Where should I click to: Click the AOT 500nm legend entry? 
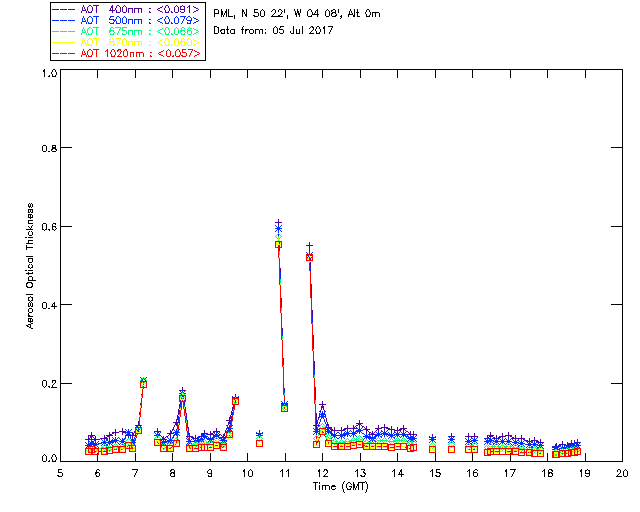(x=126, y=20)
